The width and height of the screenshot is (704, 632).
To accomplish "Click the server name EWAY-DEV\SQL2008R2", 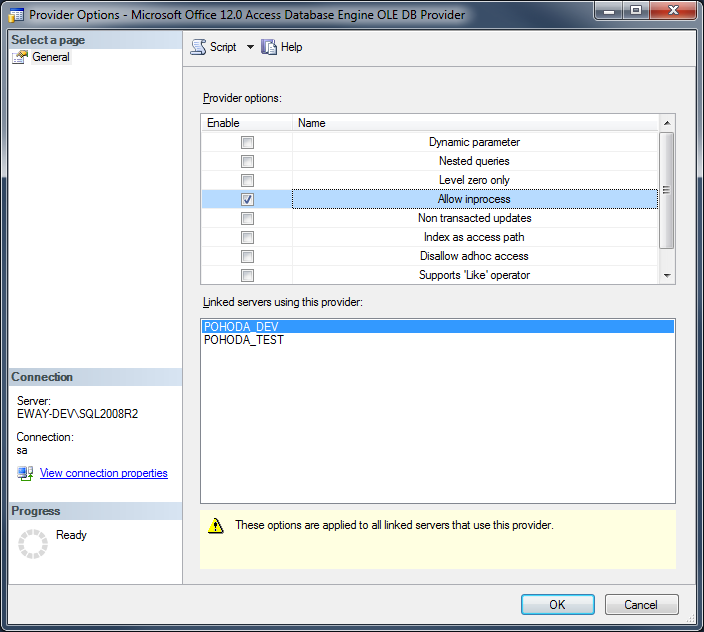I will coord(78,414).
